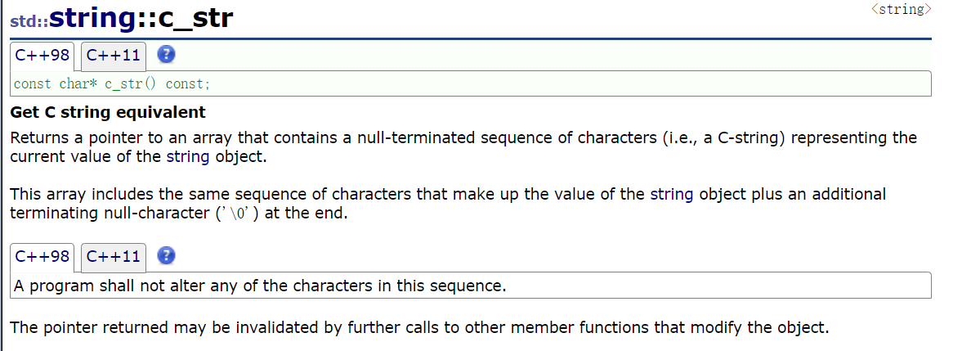980x351 pixels.
Task: Select the C++98 tab above the function prototype
Action: (42, 56)
